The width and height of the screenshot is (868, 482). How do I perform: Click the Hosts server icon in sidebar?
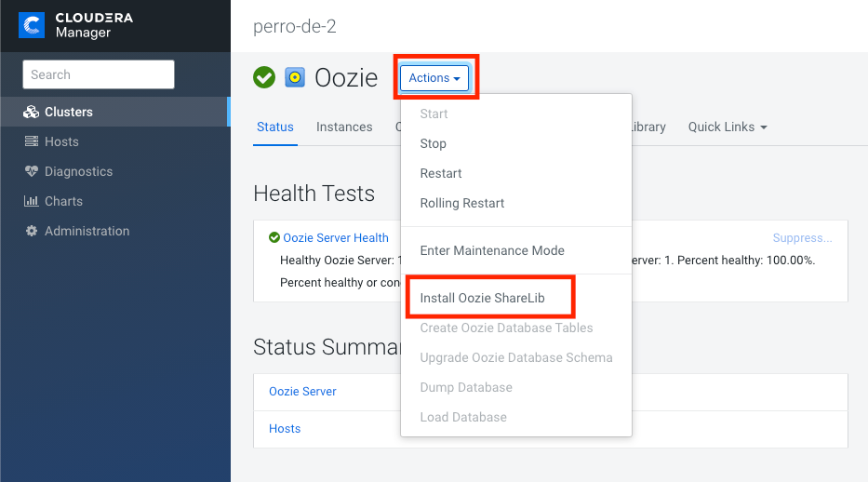[32, 141]
